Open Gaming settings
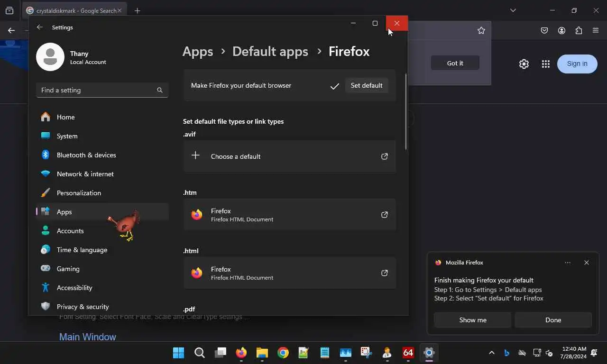The image size is (607, 364). (102, 269)
